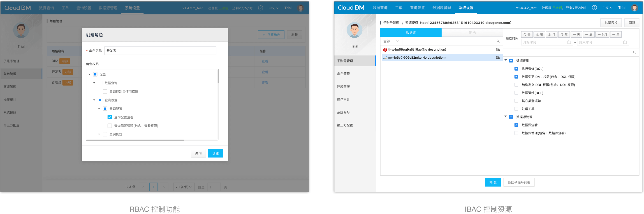The image size is (644, 214).
Task: Select the TiDB icon of ti-w4m59pq9g6t15ae data source
Action: coord(385,50)
